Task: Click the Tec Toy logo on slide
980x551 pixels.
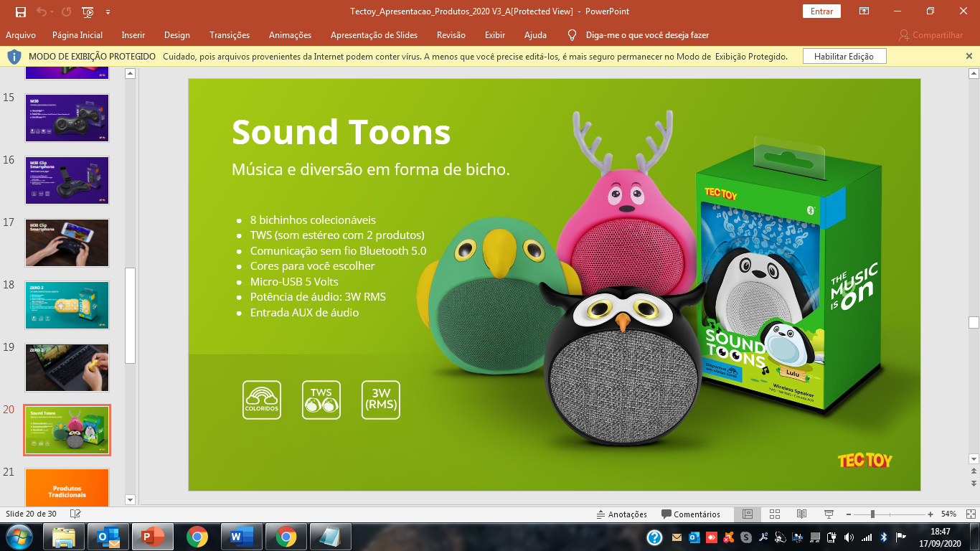Action: click(864, 460)
